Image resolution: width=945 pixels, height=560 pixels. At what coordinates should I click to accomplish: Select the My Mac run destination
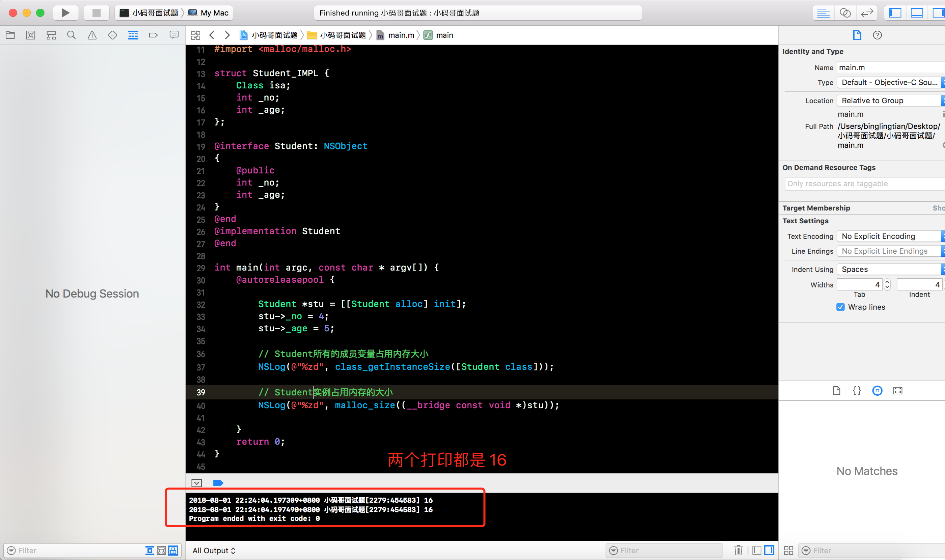click(x=214, y=13)
